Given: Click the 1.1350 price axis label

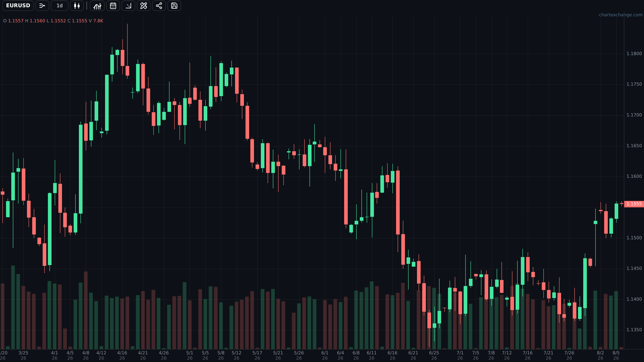Looking at the screenshot, I should click(x=634, y=330).
